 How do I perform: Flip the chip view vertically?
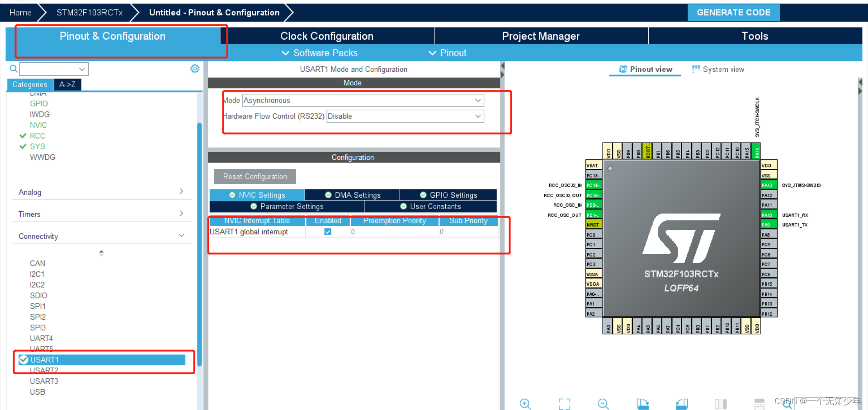tap(759, 403)
